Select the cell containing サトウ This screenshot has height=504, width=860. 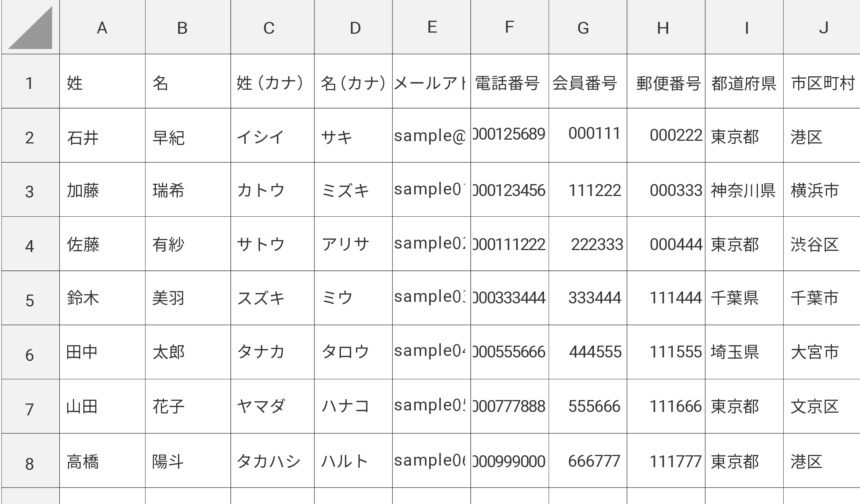coord(272,244)
